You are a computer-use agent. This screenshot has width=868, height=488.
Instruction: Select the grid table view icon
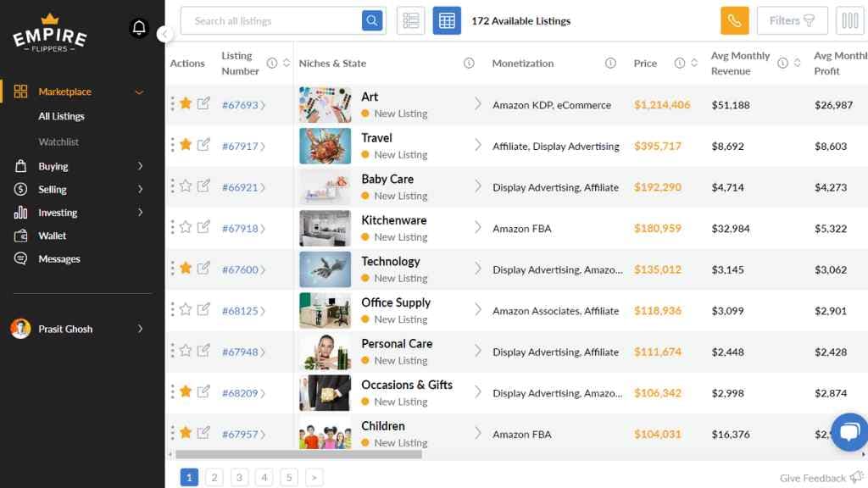coord(447,20)
